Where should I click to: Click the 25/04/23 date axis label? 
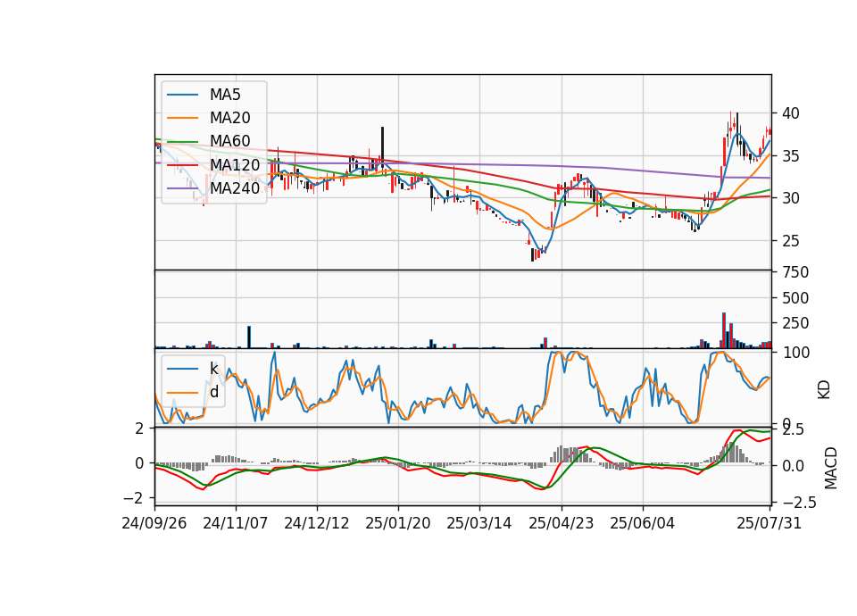click(562, 523)
